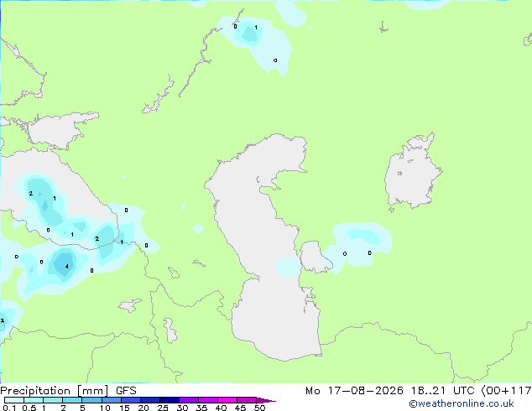The image size is (532, 411).
Task: Click the Aral Sea area on map
Action: point(412,173)
